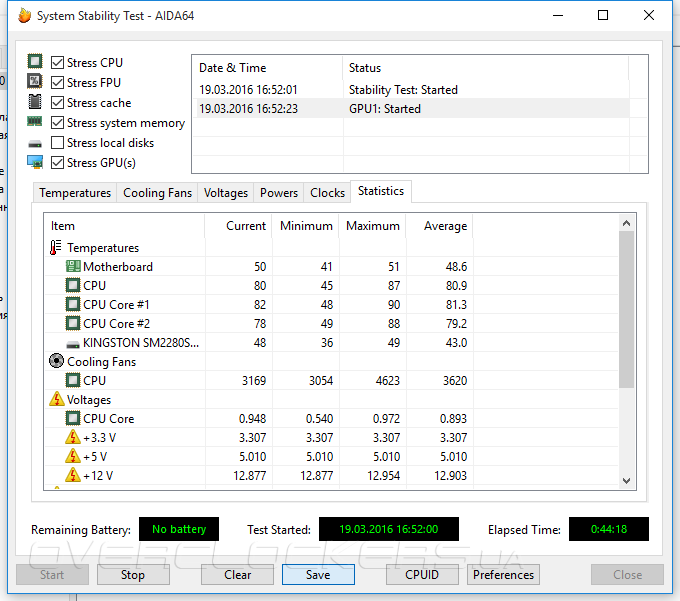The width and height of the screenshot is (680, 601).
Task: Uncheck the Stress system memory checkbox
Action: (x=57, y=123)
